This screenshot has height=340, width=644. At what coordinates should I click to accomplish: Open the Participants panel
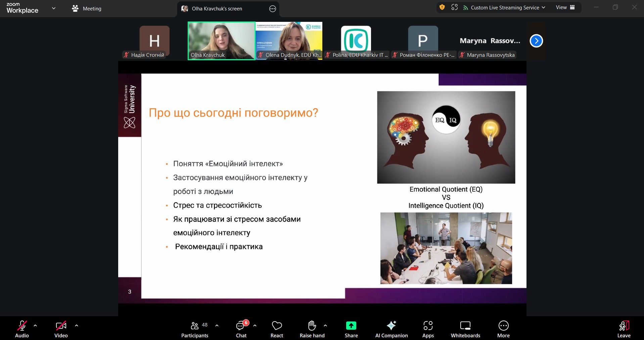point(195,329)
